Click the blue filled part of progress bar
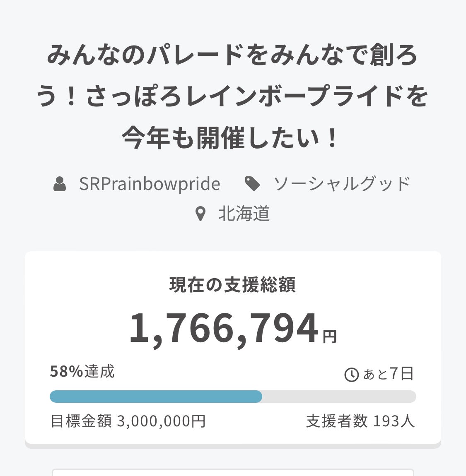Viewport: 466px width, 476px height. (x=156, y=397)
